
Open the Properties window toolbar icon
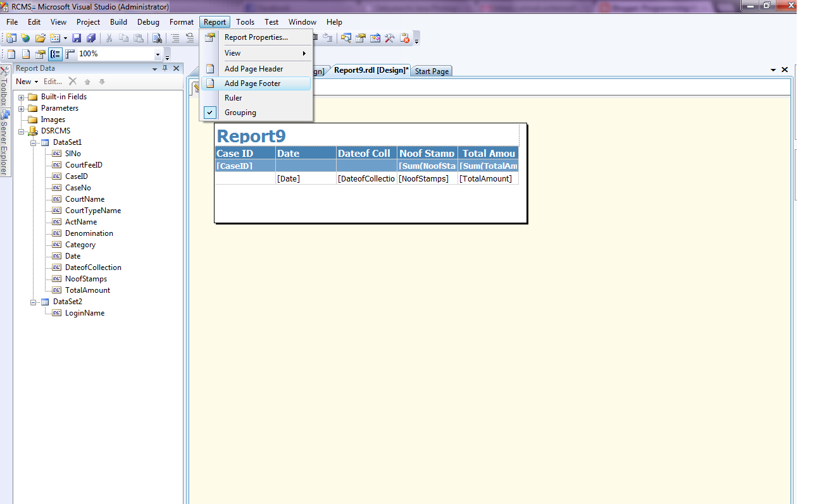click(359, 38)
